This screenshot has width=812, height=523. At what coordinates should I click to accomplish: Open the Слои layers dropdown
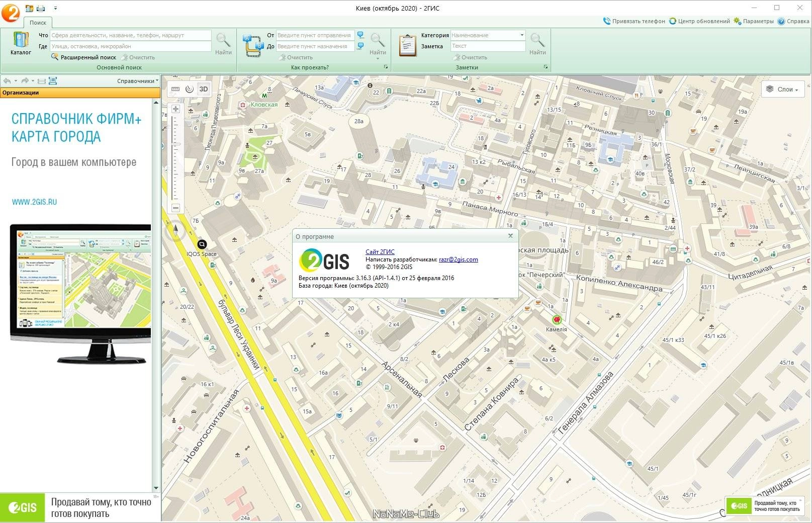pos(782,90)
